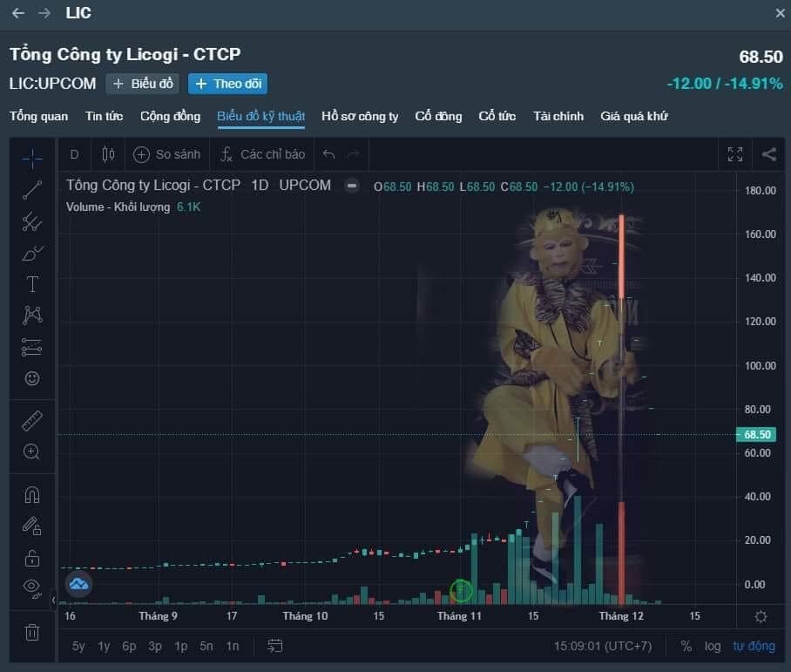Click the So sánh compare button
The height and width of the screenshot is (672, 791).
pyautogui.click(x=167, y=154)
